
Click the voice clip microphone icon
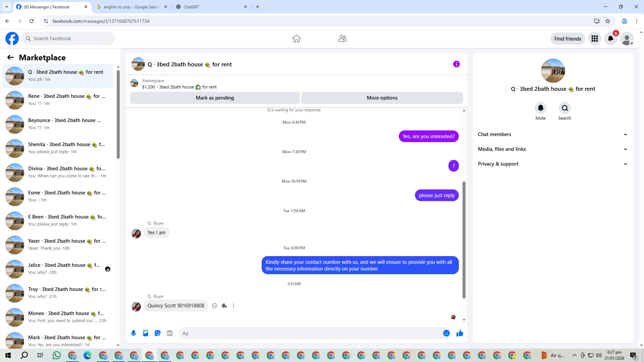(x=133, y=333)
